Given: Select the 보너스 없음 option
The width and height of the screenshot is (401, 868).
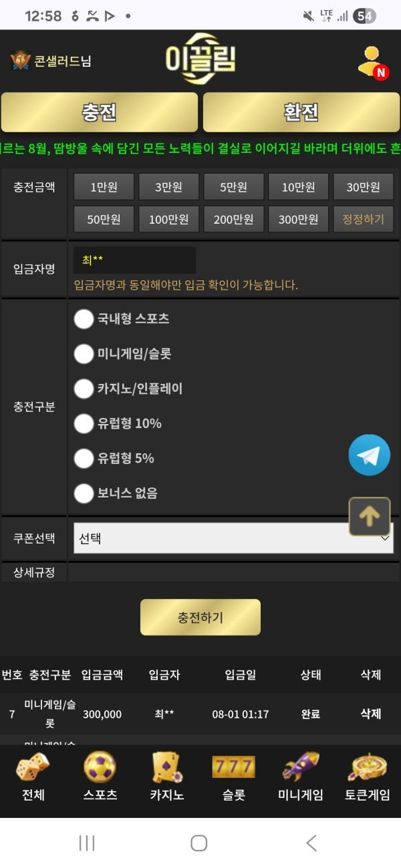Looking at the screenshot, I should pos(84,493).
